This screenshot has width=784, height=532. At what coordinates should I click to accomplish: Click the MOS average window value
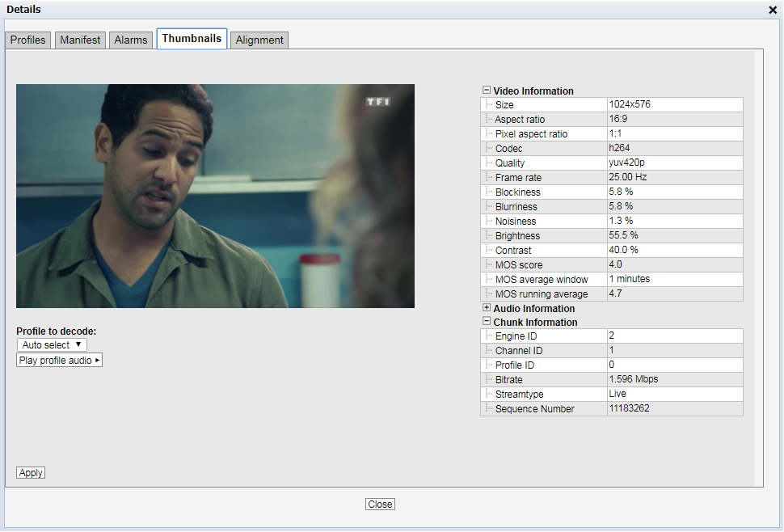pyautogui.click(x=629, y=279)
